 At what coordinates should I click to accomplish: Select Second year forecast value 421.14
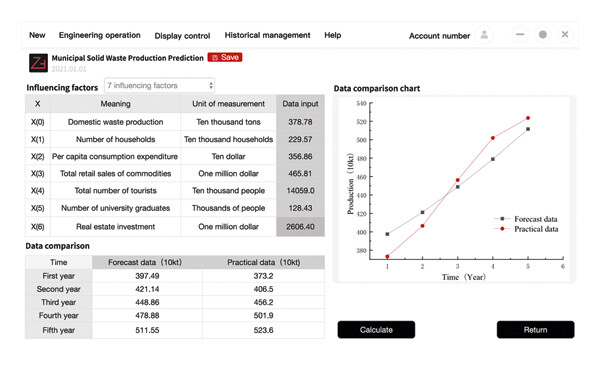[147, 289]
